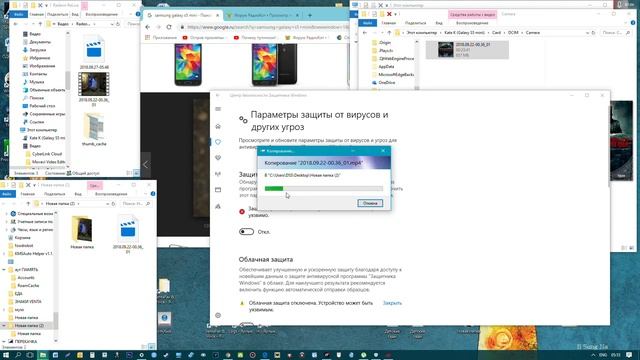Image resolution: width=640 pixels, height=360 pixels.
Task: Select the virus protection shield icon
Action: click(218, 142)
